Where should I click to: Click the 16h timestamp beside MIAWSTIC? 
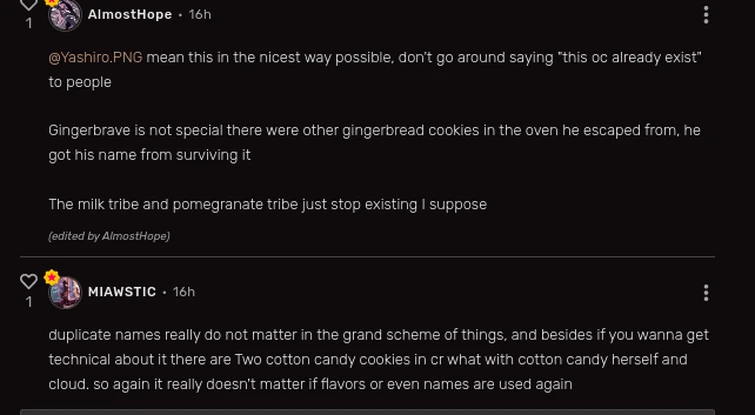click(x=184, y=292)
